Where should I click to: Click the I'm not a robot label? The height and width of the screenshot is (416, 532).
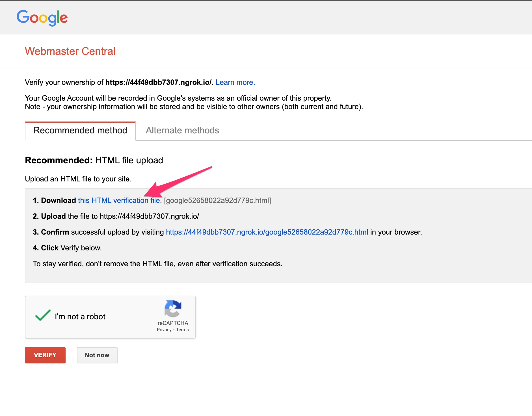point(80,317)
